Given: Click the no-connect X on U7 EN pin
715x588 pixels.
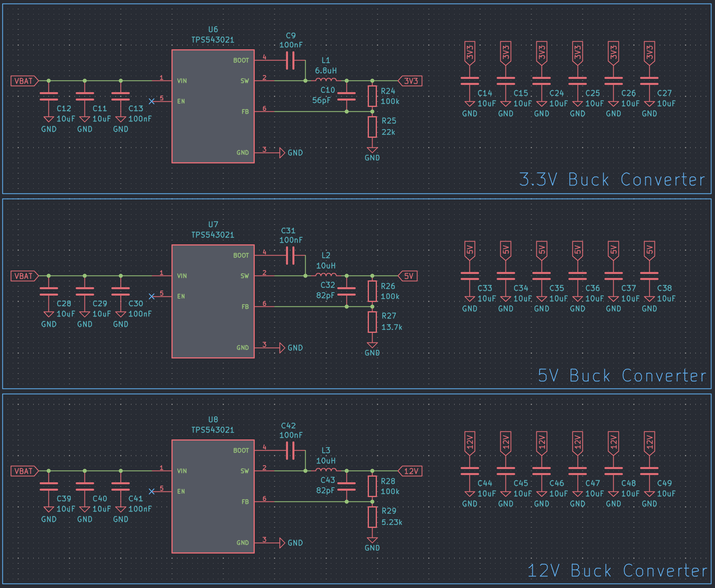Looking at the screenshot, I should click(x=151, y=296).
